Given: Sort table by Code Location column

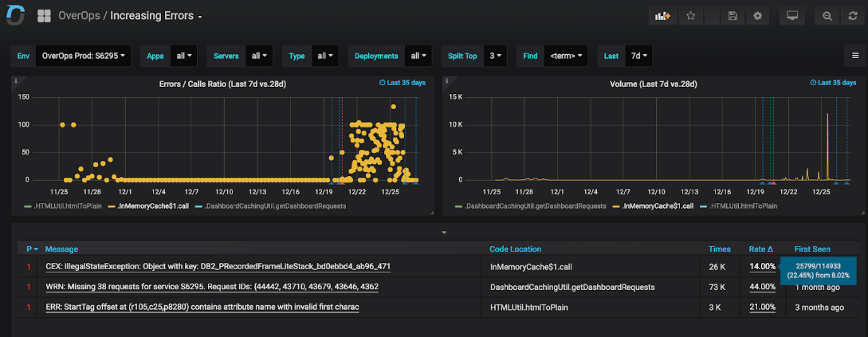Looking at the screenshot, I should point(516,249).
